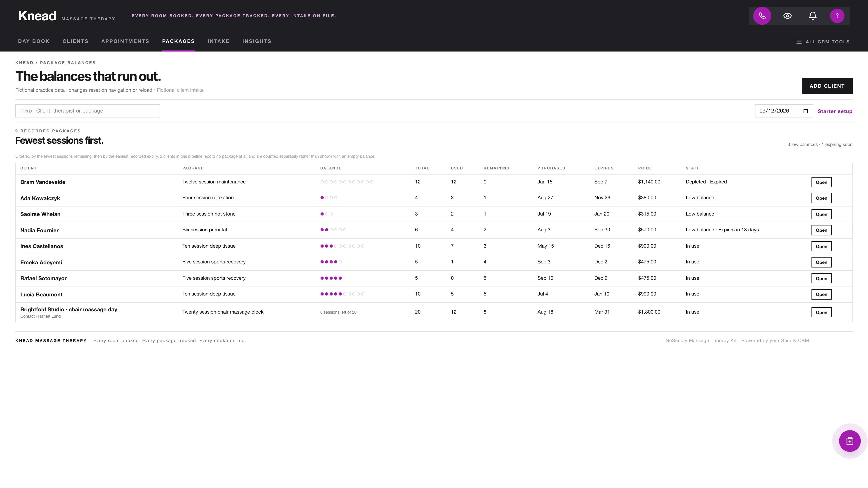
Task: Switch to the Day Book tab
Action: tap(34, 41)
